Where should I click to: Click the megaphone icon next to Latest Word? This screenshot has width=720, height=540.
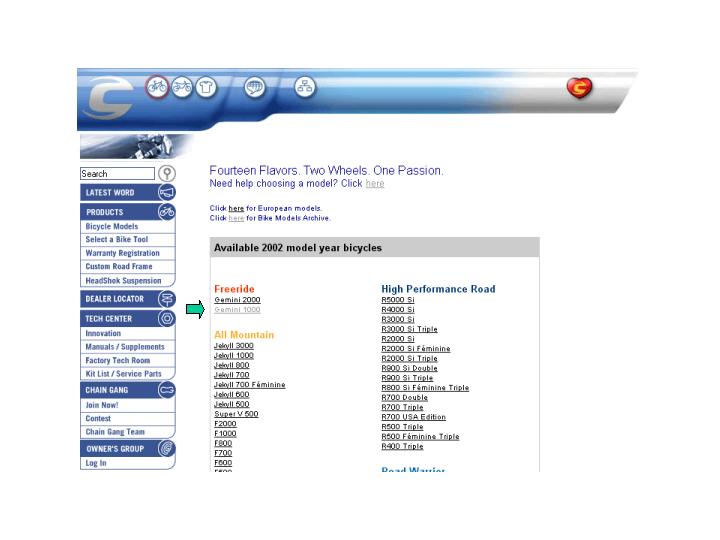coord(166,192)
